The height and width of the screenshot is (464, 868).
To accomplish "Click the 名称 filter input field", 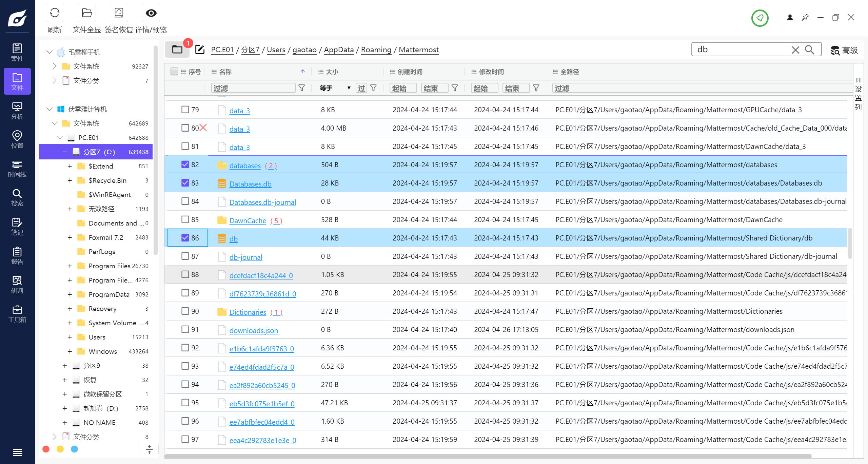I will tap(253, 88).
